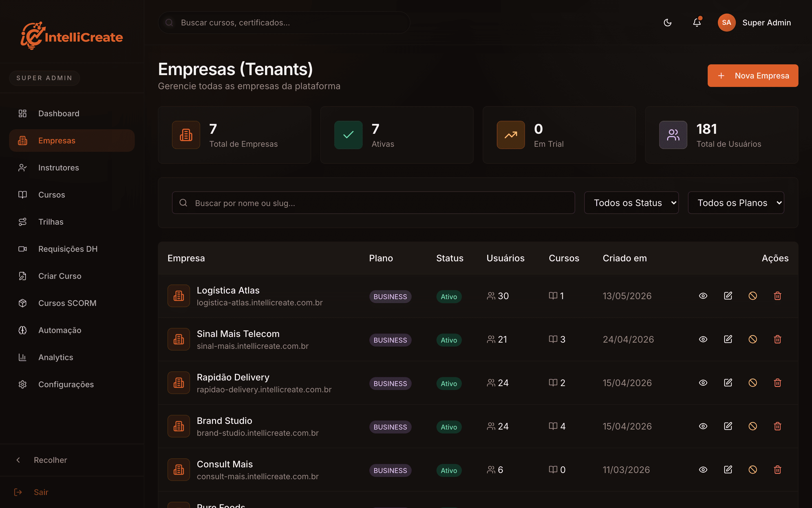Suspend Rapidão Delivery company
The height and width of the screenshot is (508, 812).
[753, 383]
